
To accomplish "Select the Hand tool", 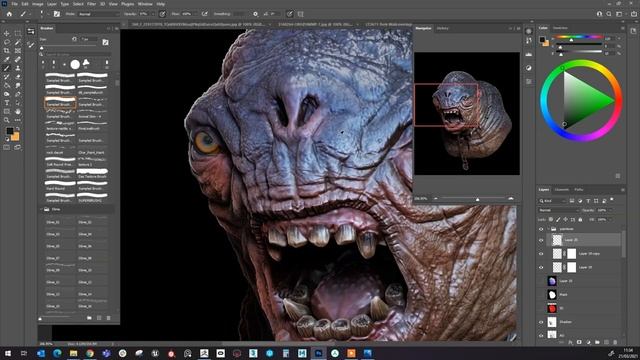I will click(x=18, y=111).
